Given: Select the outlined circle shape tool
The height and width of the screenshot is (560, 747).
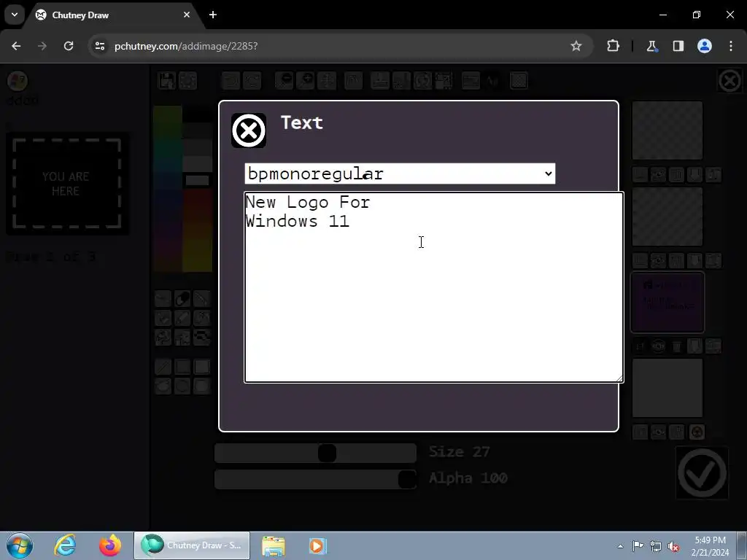Looking at the screenshot, I should pos(182,386).
